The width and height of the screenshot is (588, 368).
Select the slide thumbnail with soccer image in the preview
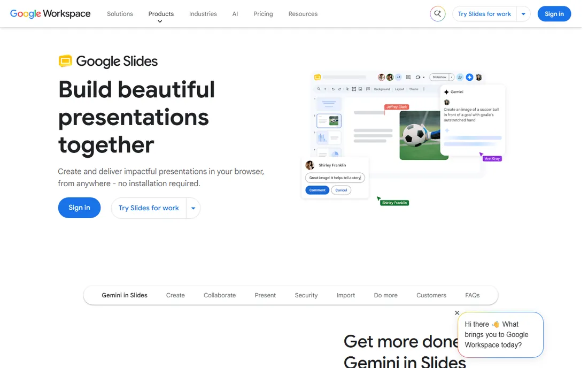pyautogui.click(x=329, y=121)
